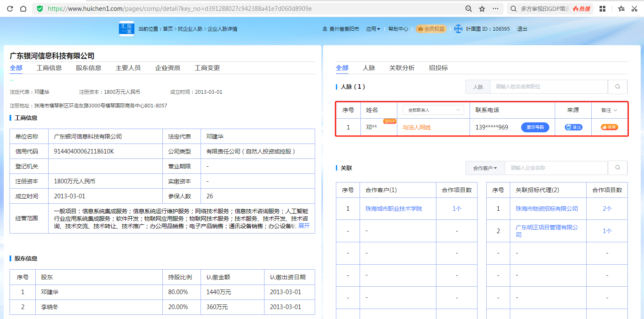The width and height of the screenshot is (644, 319).
Task: Expand the 备注 column dropdown
Action: tap(609, 110)
